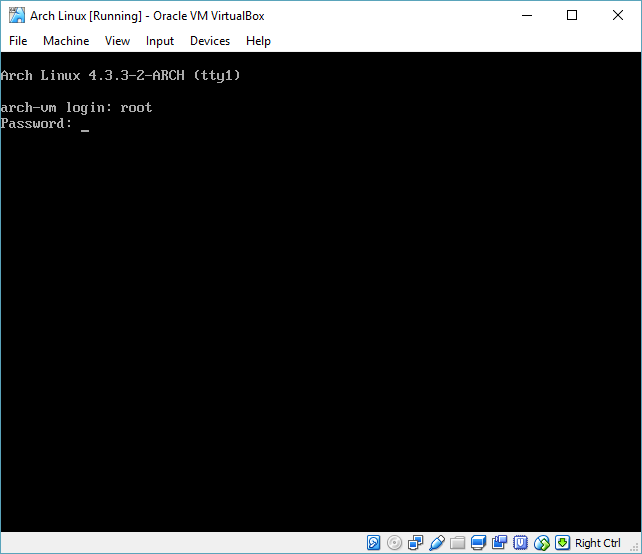Open the shared folders status icon
The image size is (642, 554).
coord(457,543)
